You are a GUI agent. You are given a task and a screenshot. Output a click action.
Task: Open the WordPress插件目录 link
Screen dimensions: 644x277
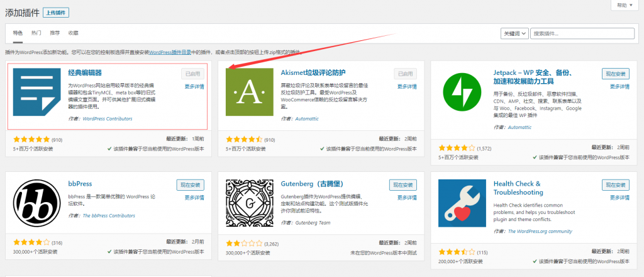click(x=170, y=53)
